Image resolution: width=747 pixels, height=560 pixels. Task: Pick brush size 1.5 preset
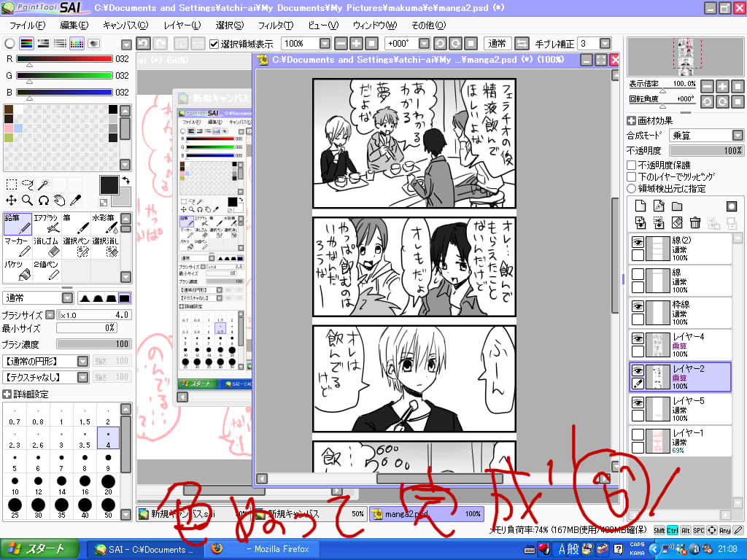pos(85,416)
